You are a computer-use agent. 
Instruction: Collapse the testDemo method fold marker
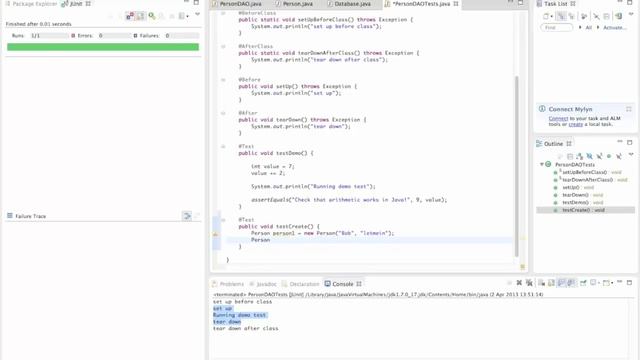coord(223,146)
